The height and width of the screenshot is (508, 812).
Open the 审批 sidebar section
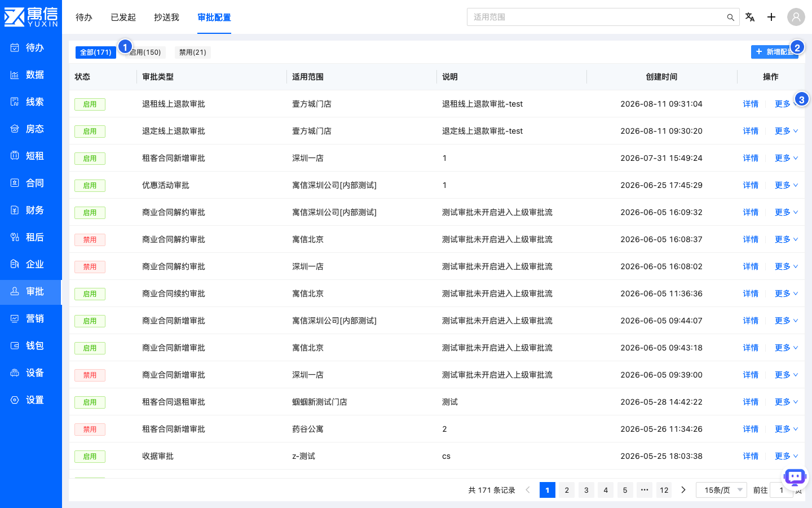click(31, 292)
